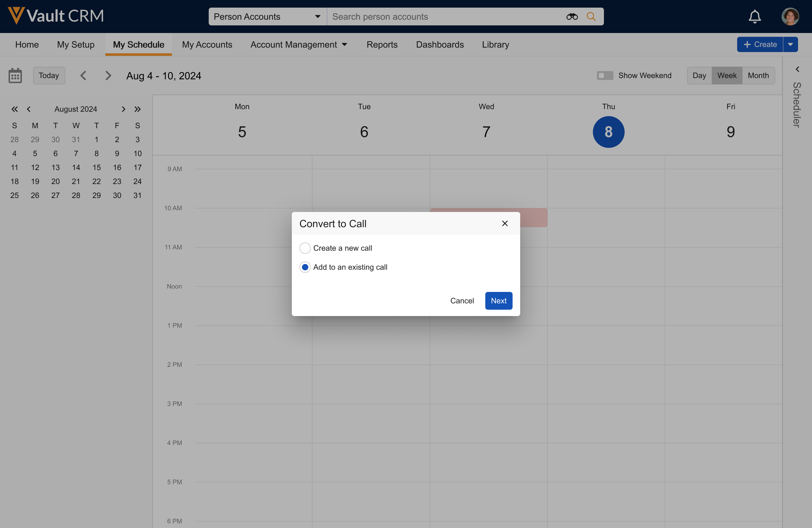The width and height of the screenshot is (812, 528).
Task: Jump to next year double-arrow
Action: 137,109
